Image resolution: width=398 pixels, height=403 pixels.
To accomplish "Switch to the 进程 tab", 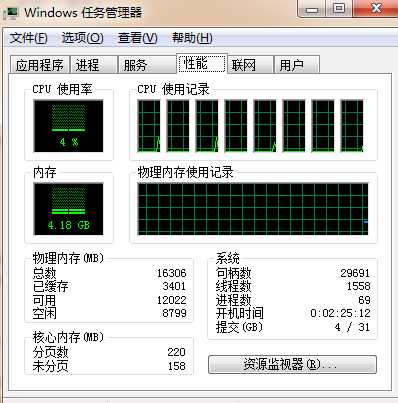I will pos(94,65).
